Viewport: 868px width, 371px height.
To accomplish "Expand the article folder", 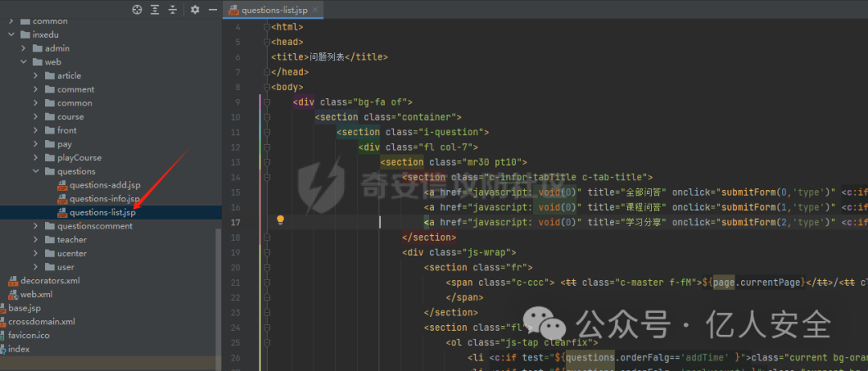I will pos(36,76).
